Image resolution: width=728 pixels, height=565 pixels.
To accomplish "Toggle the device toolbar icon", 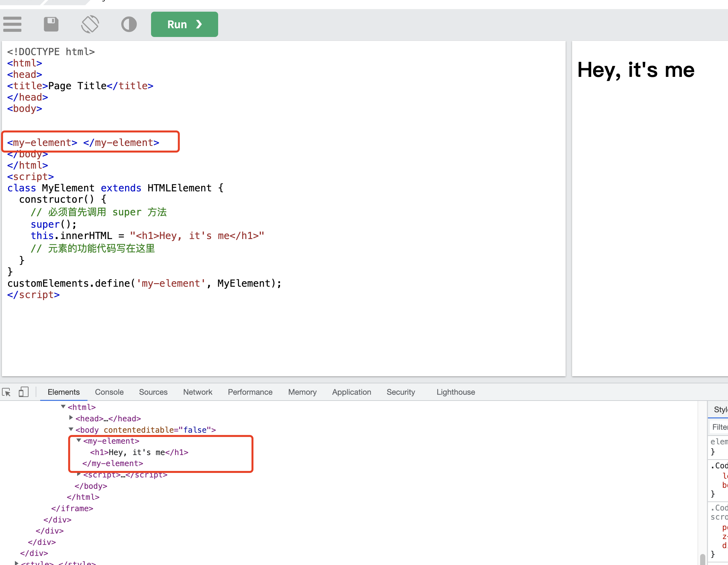I will coord(24,392).
